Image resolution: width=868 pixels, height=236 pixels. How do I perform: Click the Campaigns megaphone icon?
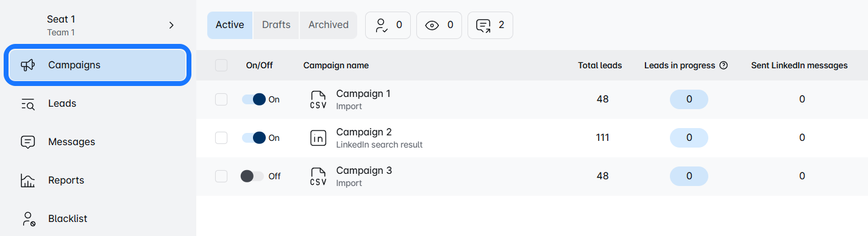tap(27, 65)
